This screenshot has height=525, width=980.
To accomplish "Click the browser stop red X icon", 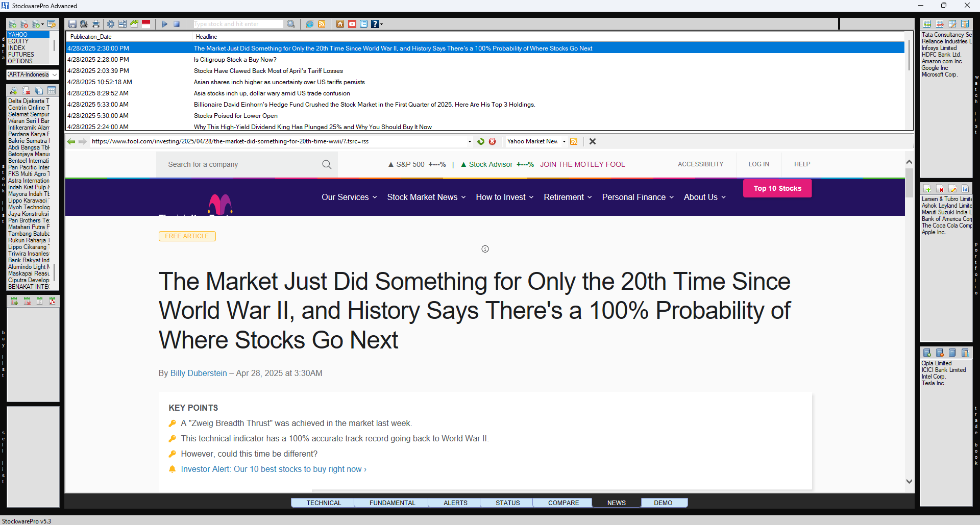I will coord(492,141).
